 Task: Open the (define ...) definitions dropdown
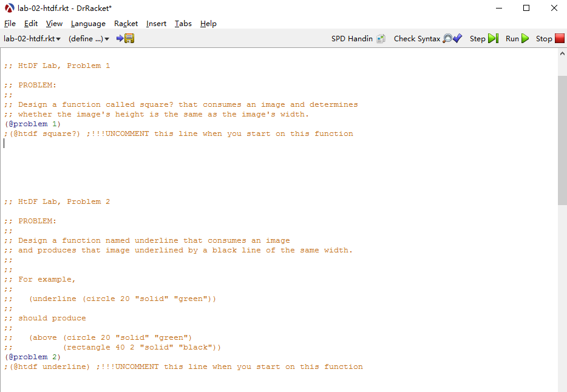[85, 38]
